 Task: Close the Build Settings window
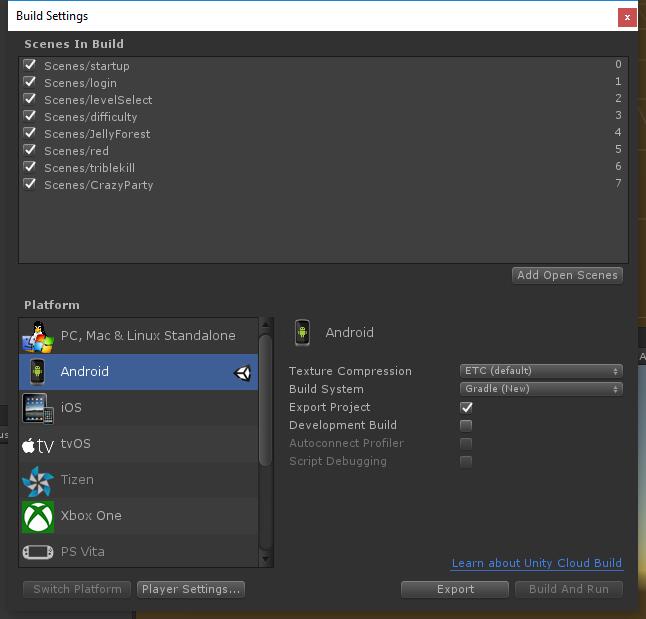(627, 18)
